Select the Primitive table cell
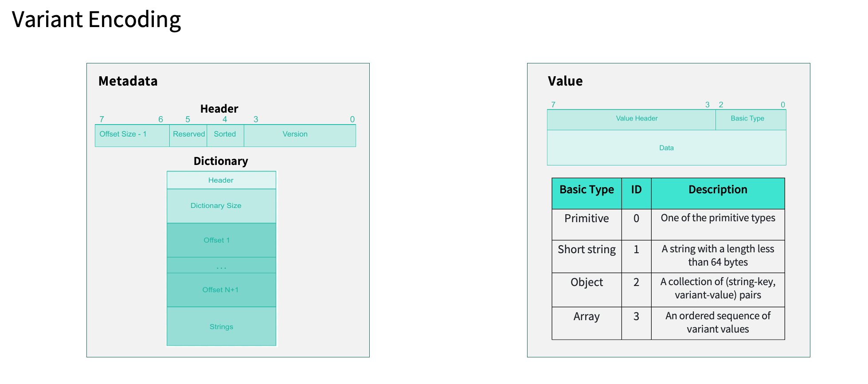Image resolution: width=868 pixels, height=384 pixels. [x=586, y=219]
